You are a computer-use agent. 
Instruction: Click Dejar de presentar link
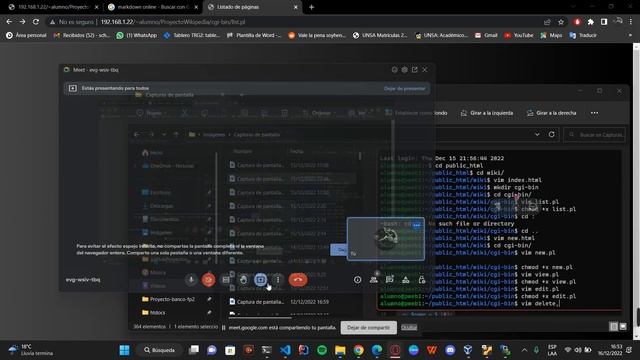coord(404,88)
